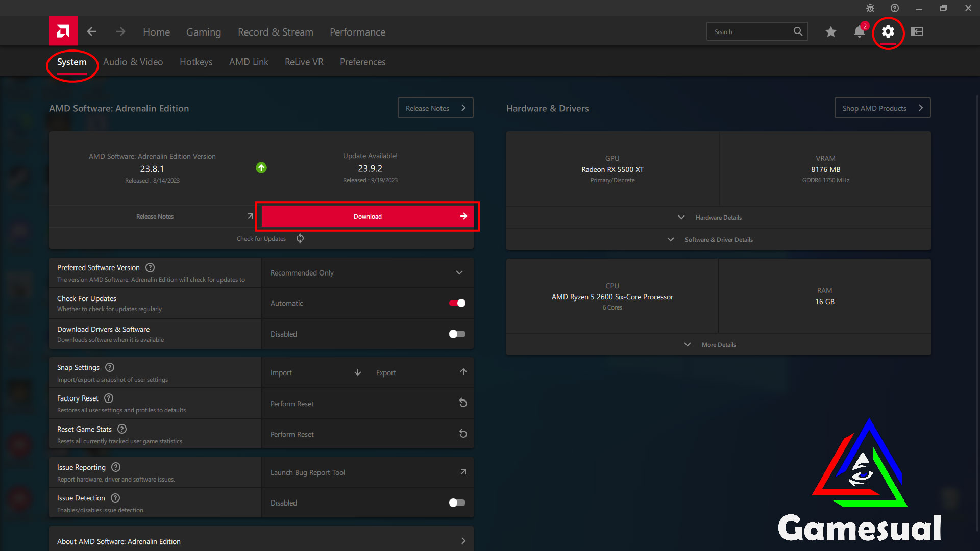Viewport: 980px width, 551px height.
Task: Expand More Details under CPU
Action: (718, 345)
